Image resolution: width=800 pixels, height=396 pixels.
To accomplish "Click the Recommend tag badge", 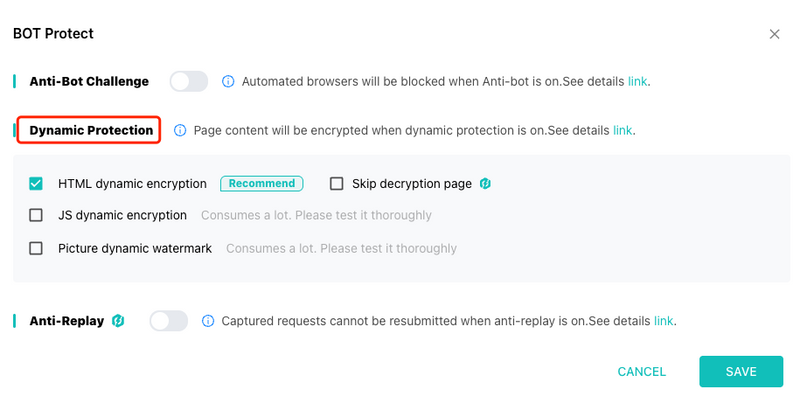I will tap(262, 184).
